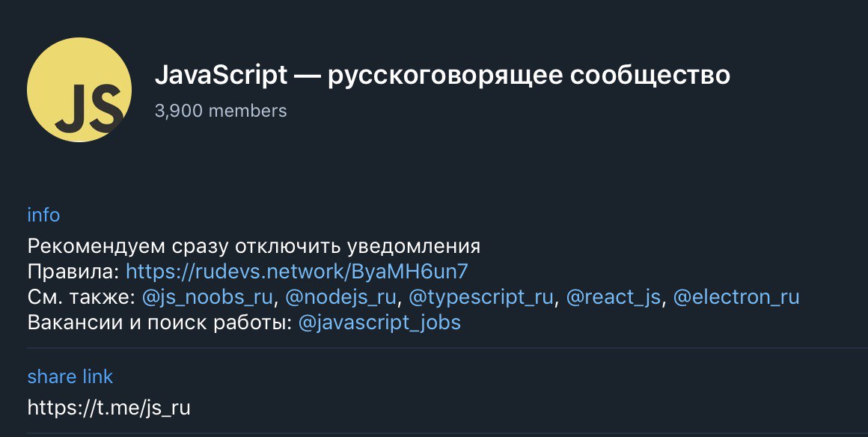Open the @nodejs_ru group mention
Screen dimensions: 868x437
pyautogui.click(x=341, y=297)
